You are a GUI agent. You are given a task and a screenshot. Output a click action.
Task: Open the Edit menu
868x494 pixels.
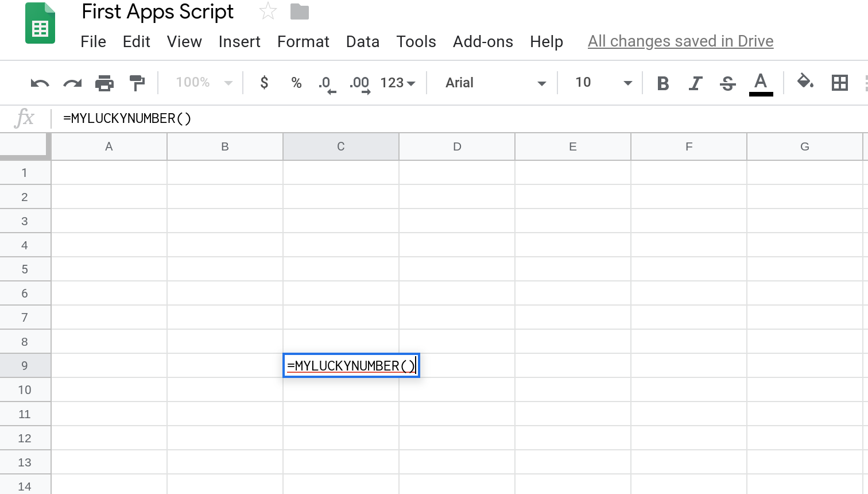[x=137, y=41]
